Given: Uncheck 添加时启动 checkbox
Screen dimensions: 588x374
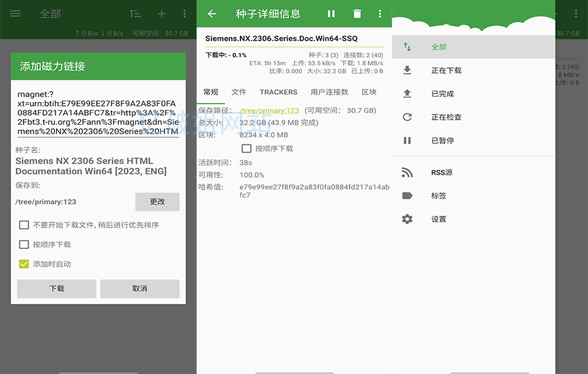Looking at the screenshot, I should tap(24, 264).
